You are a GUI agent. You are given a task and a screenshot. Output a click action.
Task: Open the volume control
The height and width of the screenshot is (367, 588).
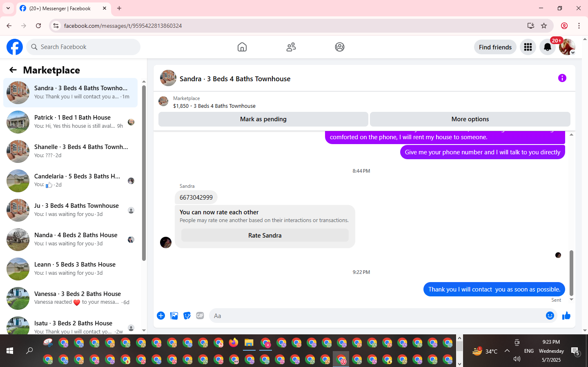coord(517,359)
